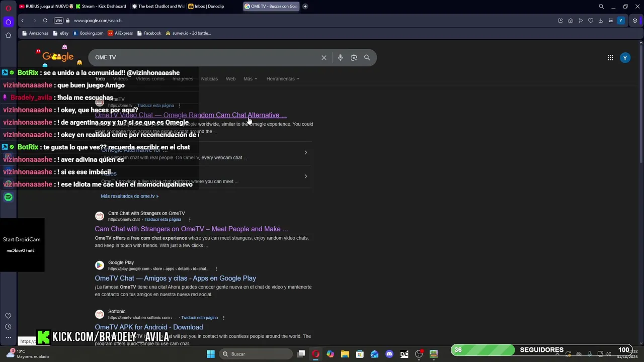The height and width of the screenshot is (362, 644).
Task: Click the Opera sidebar home icon
Action: click(8, 22)
